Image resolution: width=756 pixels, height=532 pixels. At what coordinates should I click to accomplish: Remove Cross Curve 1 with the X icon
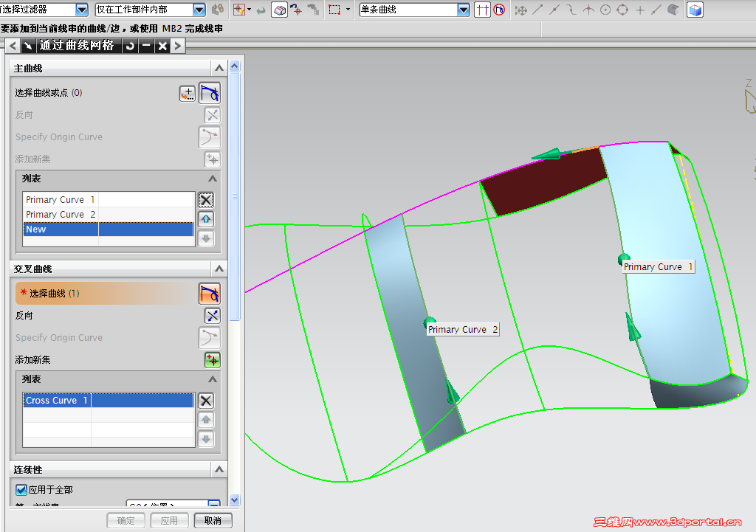point(206,401)
